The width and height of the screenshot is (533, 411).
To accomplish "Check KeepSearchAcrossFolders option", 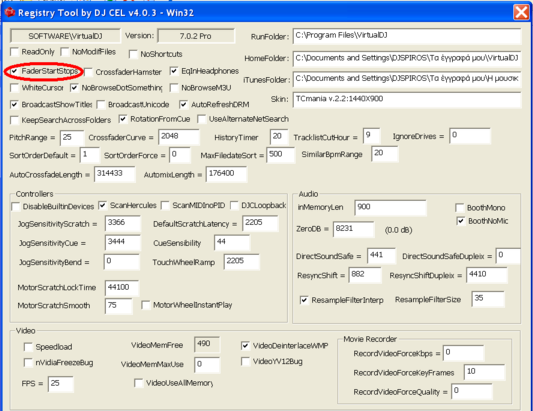I will coord(14,120).
